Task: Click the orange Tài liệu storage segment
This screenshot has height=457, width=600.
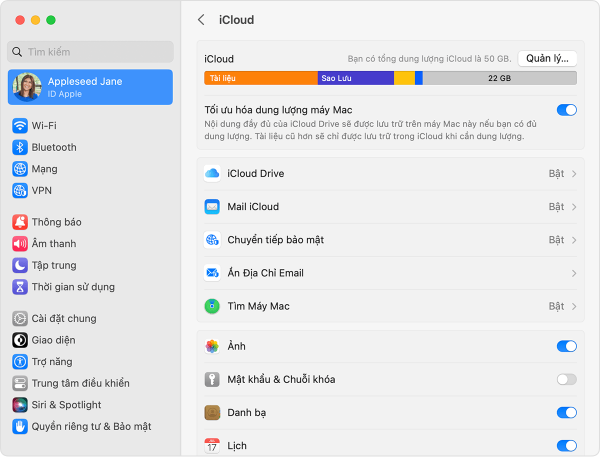Action: coord(261,78)
